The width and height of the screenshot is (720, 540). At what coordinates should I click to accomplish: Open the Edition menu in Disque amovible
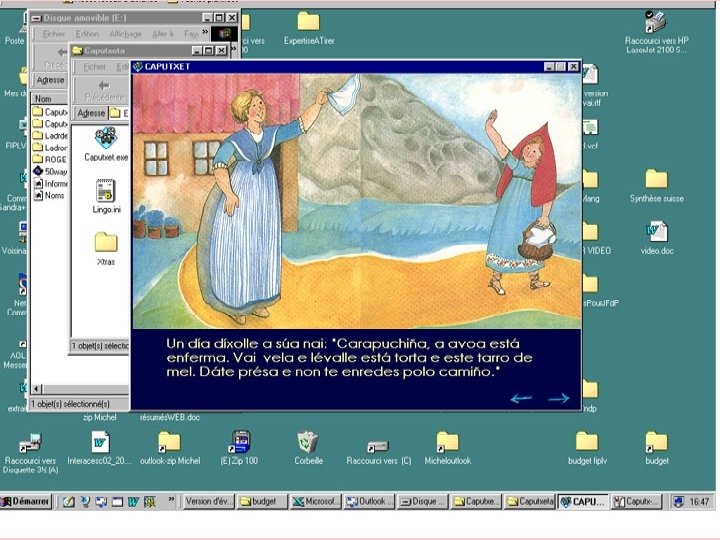tap(87, 34)
